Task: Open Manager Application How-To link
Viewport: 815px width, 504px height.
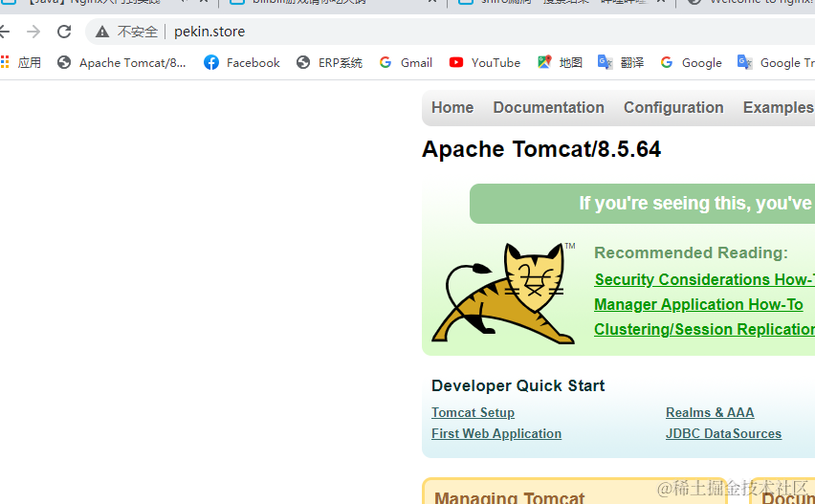Action: point(698,304)
